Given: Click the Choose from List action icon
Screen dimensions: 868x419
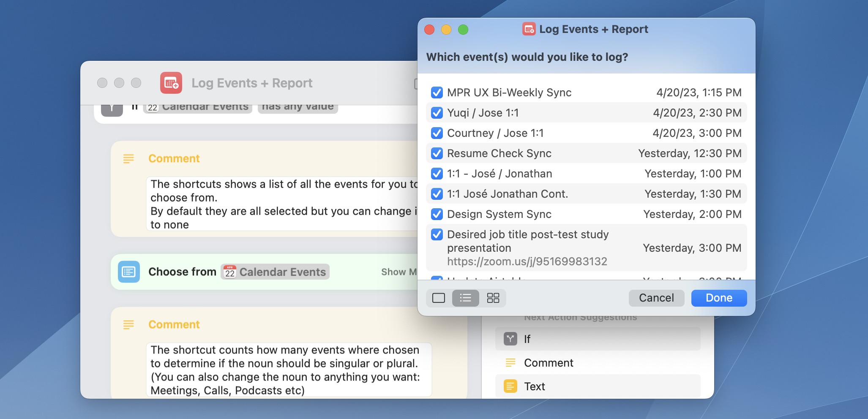Looking at the screenshot, I should point(129,272).
